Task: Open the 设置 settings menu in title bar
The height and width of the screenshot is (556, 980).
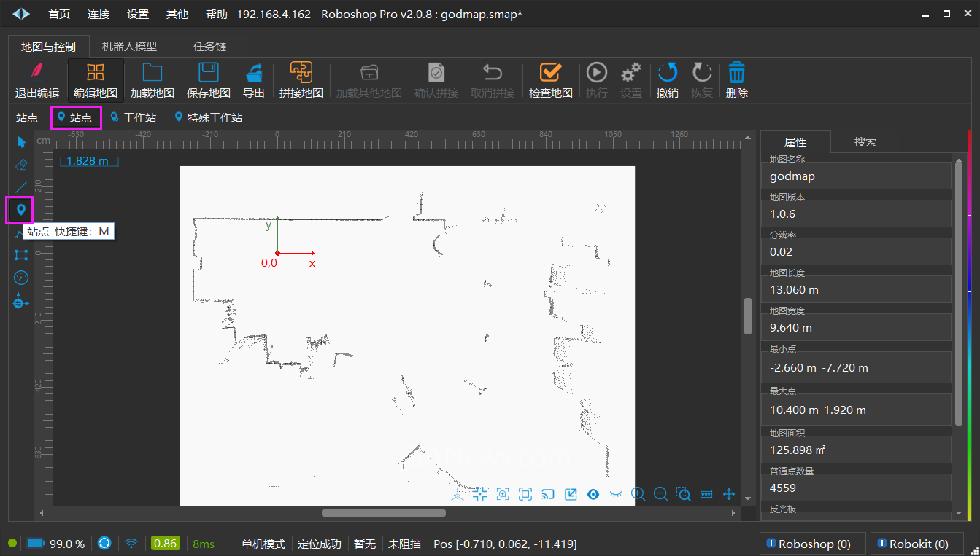Action: [138, 14]
